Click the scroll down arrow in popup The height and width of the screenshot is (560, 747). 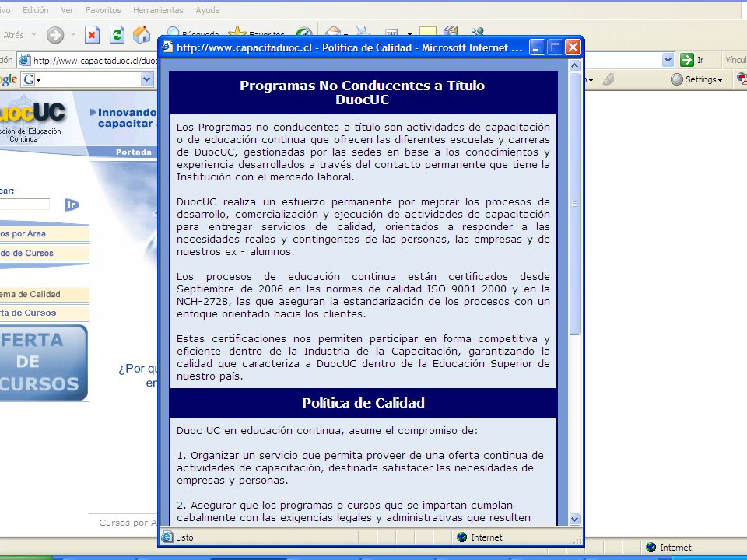click(574, 520)
